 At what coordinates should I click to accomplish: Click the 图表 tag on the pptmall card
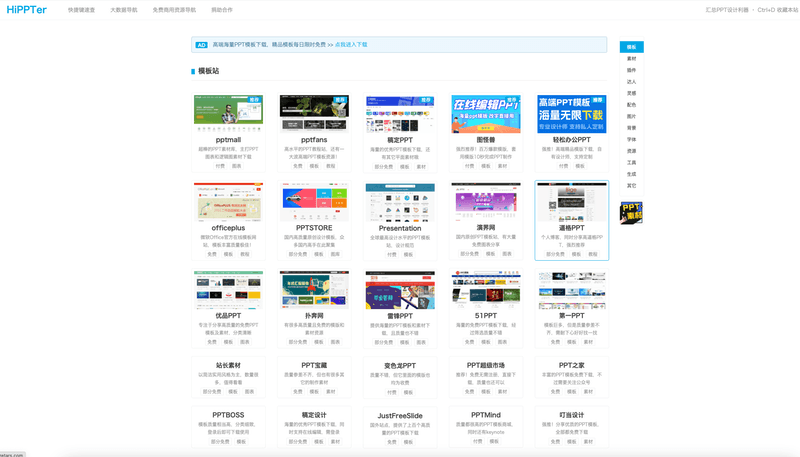[237, 166]
